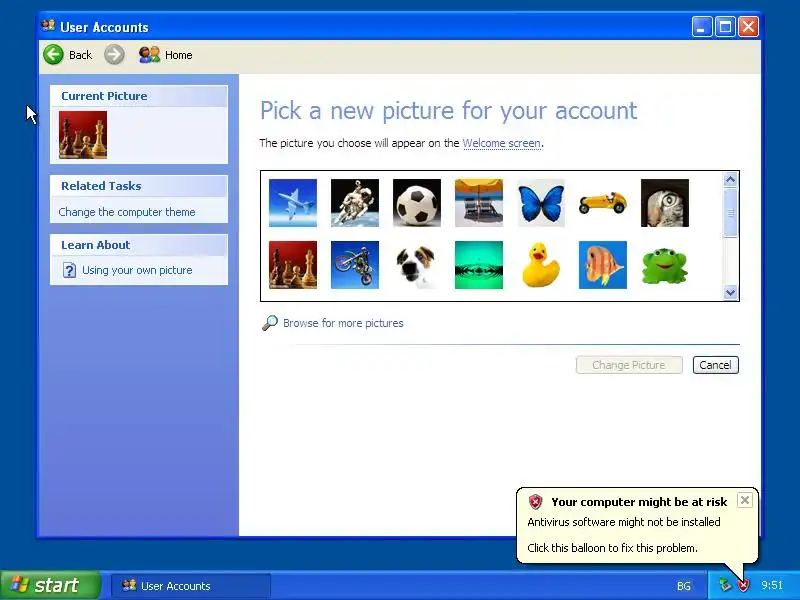800x600 pixels.
Task: Open the Welcome screen link
Action: 502,143
